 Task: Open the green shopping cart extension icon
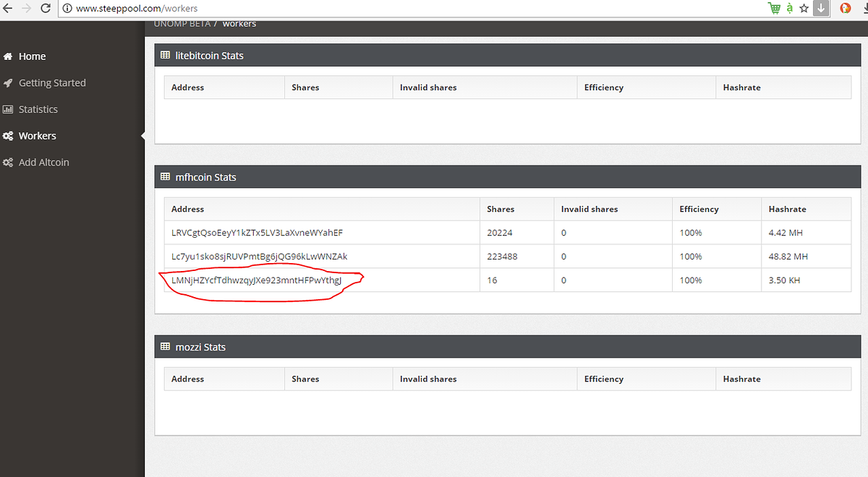[x=775, y=8]
